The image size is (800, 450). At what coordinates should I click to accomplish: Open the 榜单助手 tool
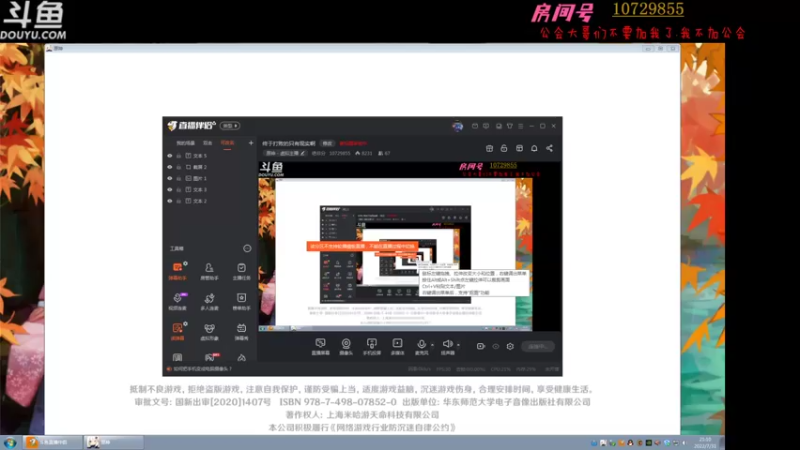pos(241,302)
